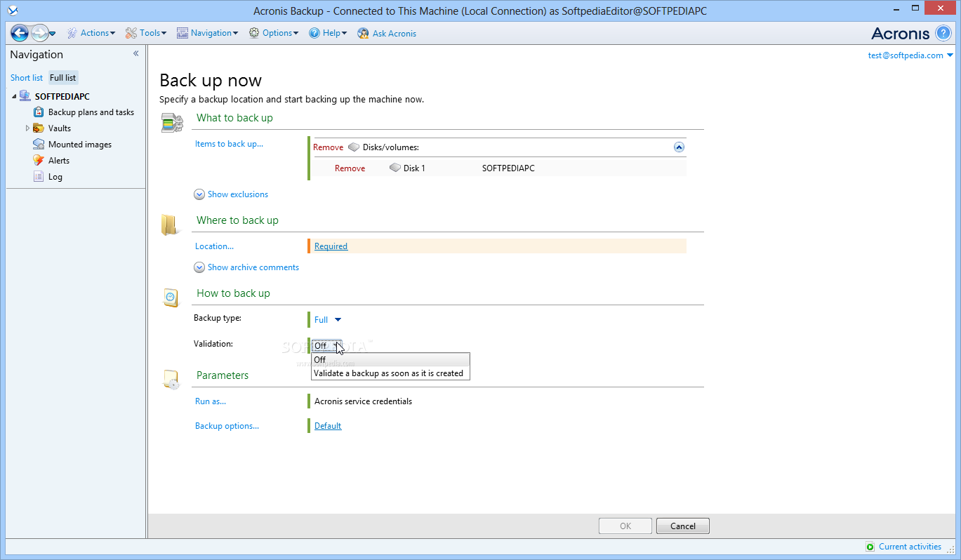Remove the Disks/volumes group

click(x=328, y=147)
